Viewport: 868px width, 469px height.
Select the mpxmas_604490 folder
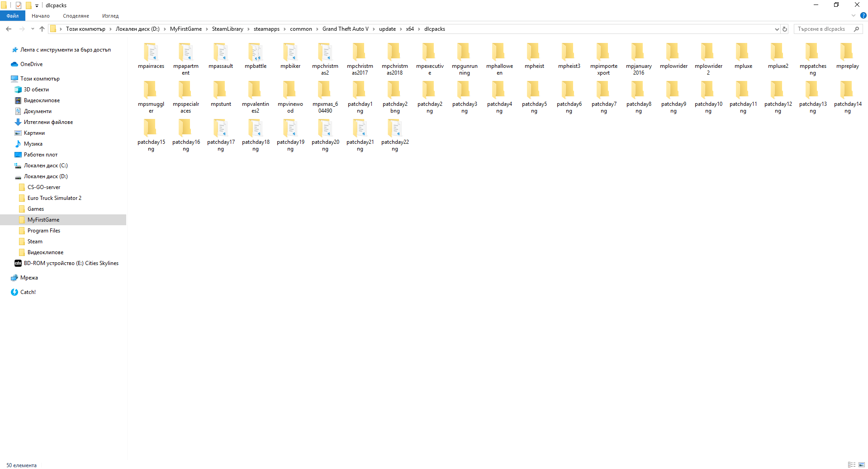325,97
